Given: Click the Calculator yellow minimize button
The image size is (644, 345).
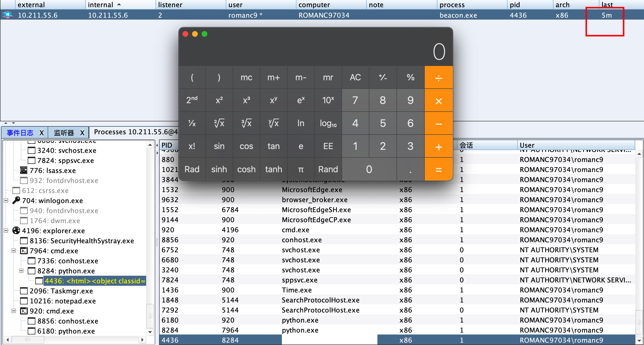Looking at the screenshot, I should coord(195,34).
